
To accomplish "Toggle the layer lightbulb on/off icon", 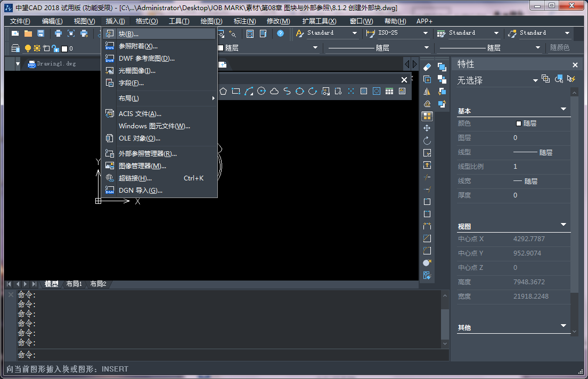I will pos(28,48).
